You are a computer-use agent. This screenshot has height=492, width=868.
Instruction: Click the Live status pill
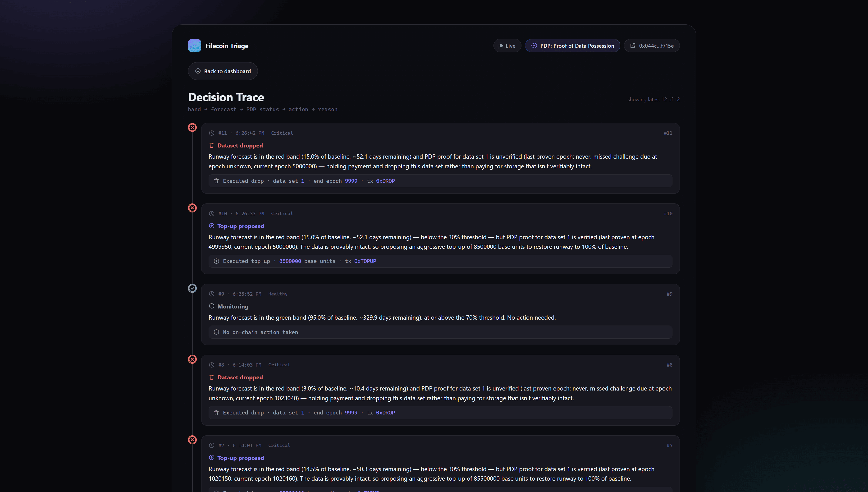coord(507,46)
